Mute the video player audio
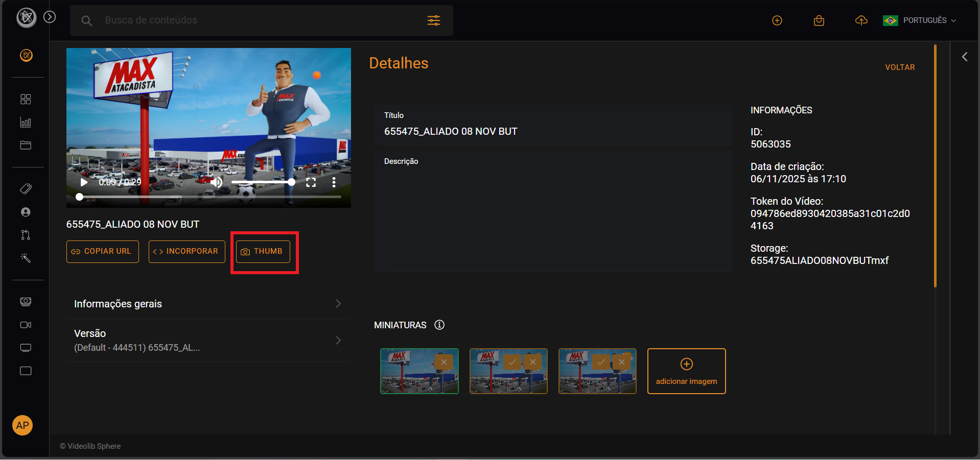Viewport: 980px width, 460px height. (217, 182)
